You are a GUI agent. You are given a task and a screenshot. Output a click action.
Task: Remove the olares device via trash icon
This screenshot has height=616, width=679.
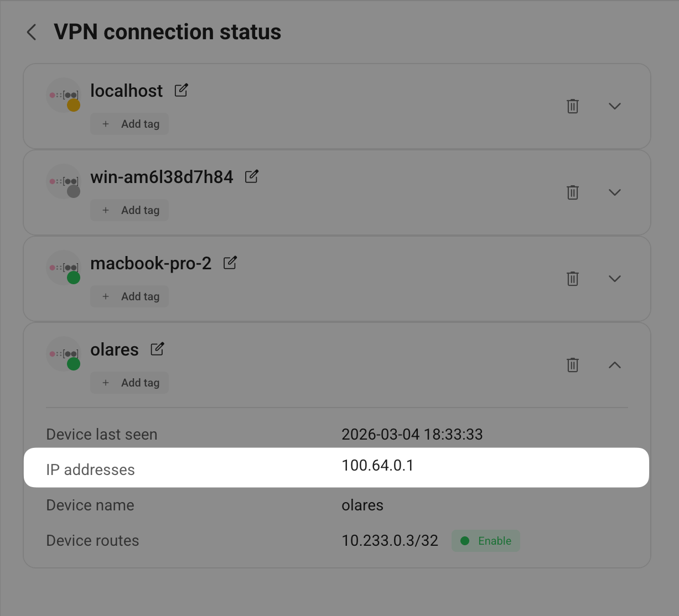tap(572, 365)
